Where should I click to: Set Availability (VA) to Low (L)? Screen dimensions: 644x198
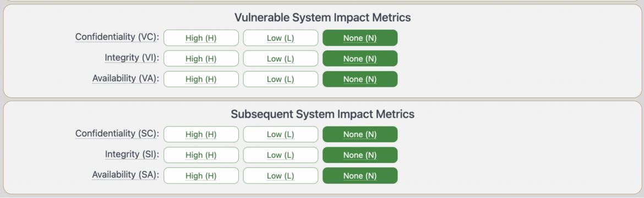281,79
